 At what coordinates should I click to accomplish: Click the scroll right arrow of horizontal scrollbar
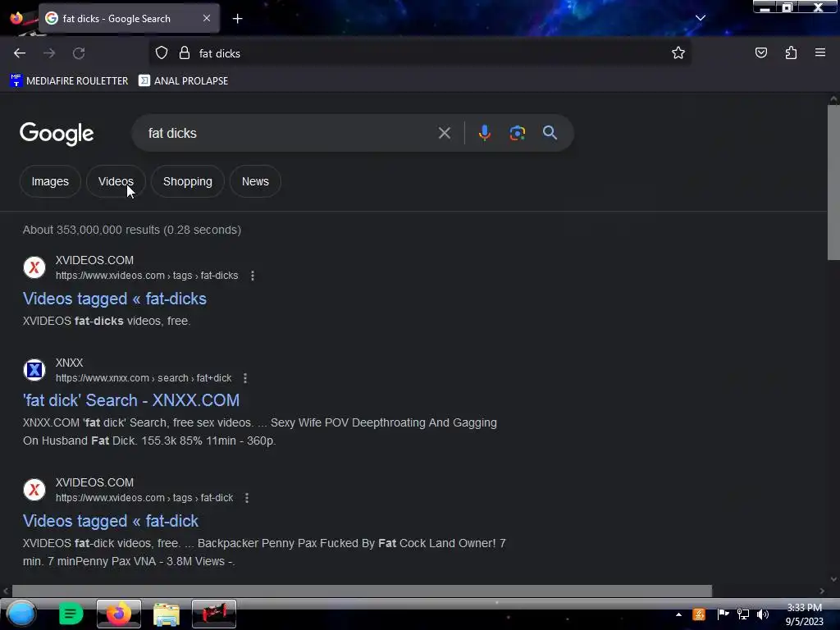[x=822, y=591]
